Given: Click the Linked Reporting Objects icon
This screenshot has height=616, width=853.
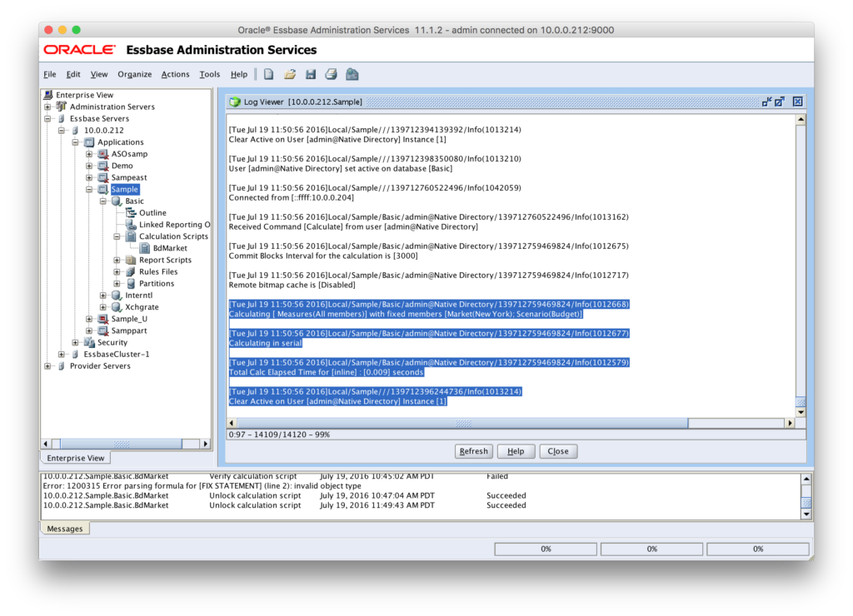Looking at the screenshot, I should click(x=131, y=225).
